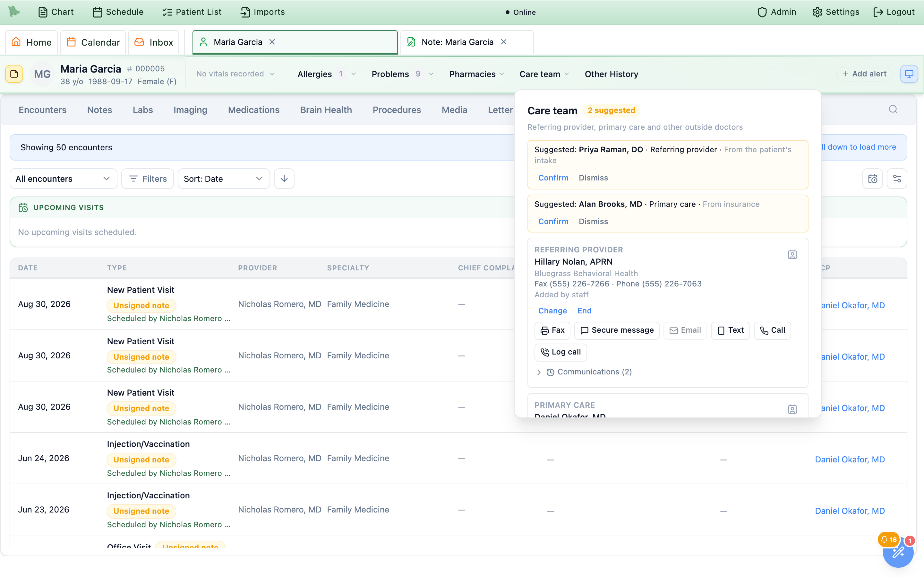The width and height of the screenshot is (924, 578).
Task: Open the Admin shield menu item
Action: (777, 12)
